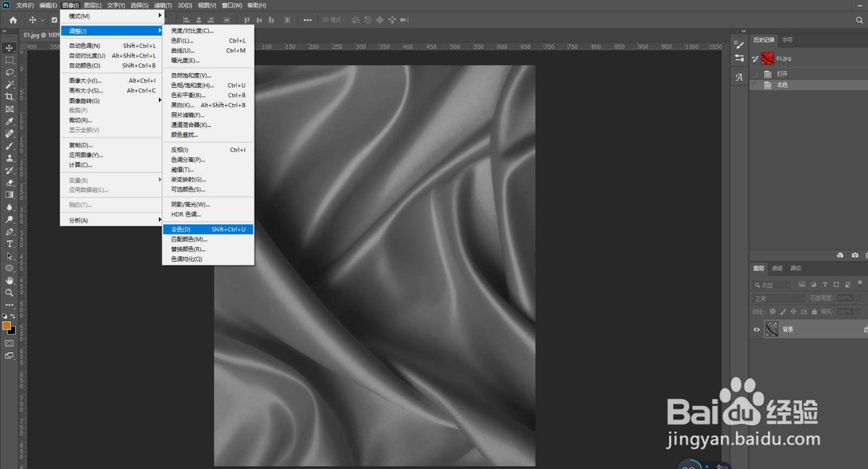The height and width of the screenshot is (469, 868).
Task: Set history brush source on 去色 state
Action: 755,85
